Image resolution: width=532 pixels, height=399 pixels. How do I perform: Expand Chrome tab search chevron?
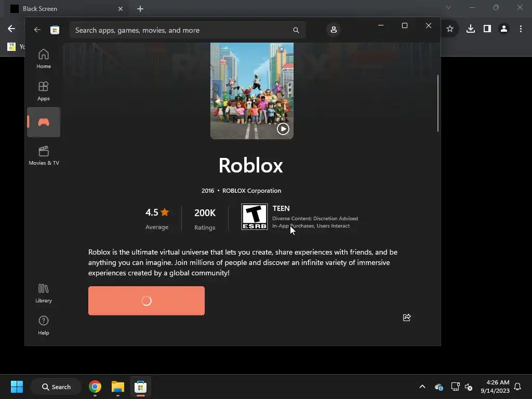448,7
